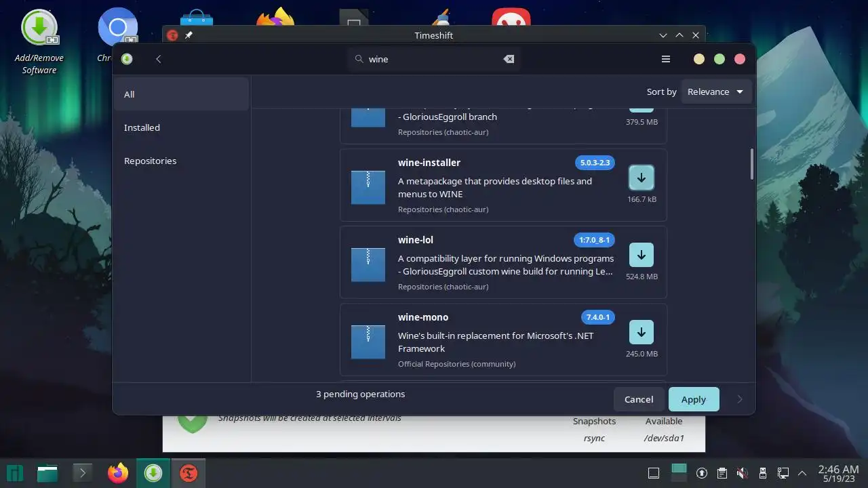Image resolution: width=868 pixels, height=488 pixels.
Task: Click the package list scrollbar
Action: pos(751,164)
